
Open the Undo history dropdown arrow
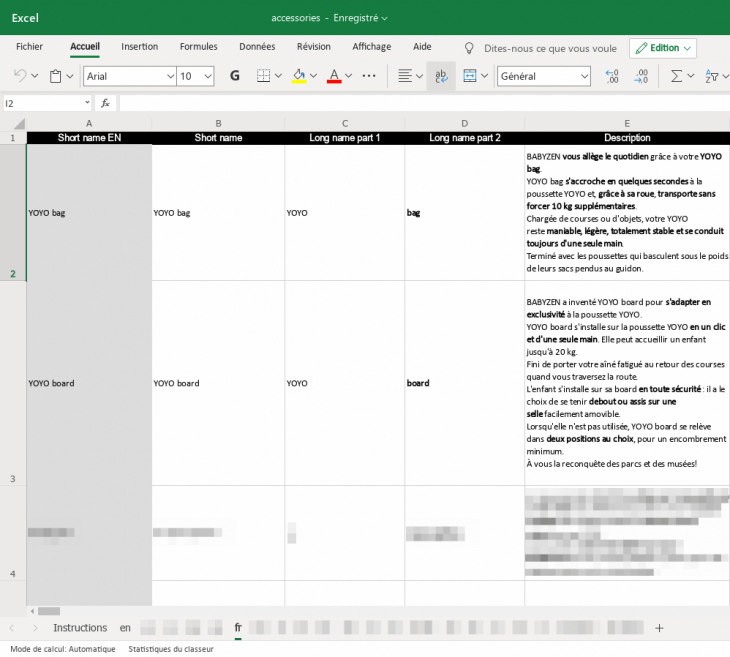(x=34, y=76)
